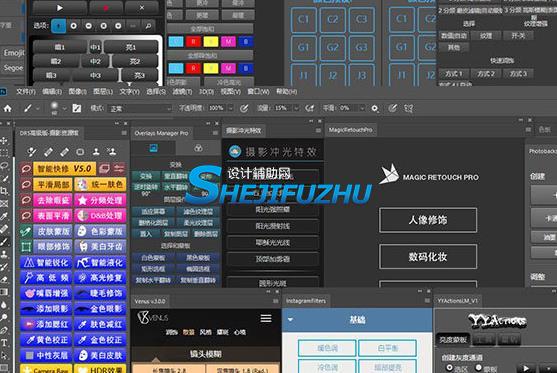The width and height of the screenshot is (557, 373).
Task: Click the 人像修饰 button in Magic Retouch Pro
Action: tap(428, 220)
